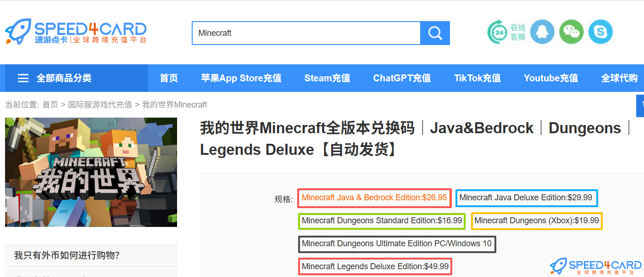Click the 首页 breadcrumb link
The width and height of the screenshot is (644, 277).
pyautogui.click(x=50, y=105)
